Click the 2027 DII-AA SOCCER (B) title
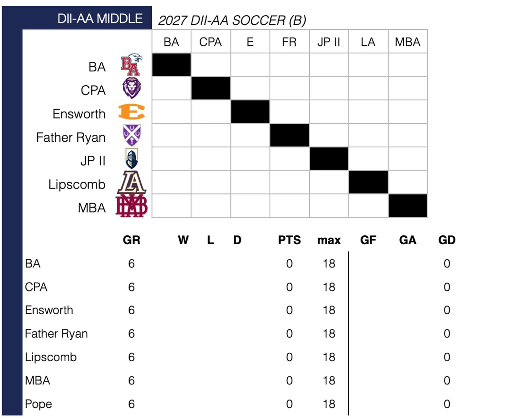Screen dimensions: 526x420 (232, 20)
